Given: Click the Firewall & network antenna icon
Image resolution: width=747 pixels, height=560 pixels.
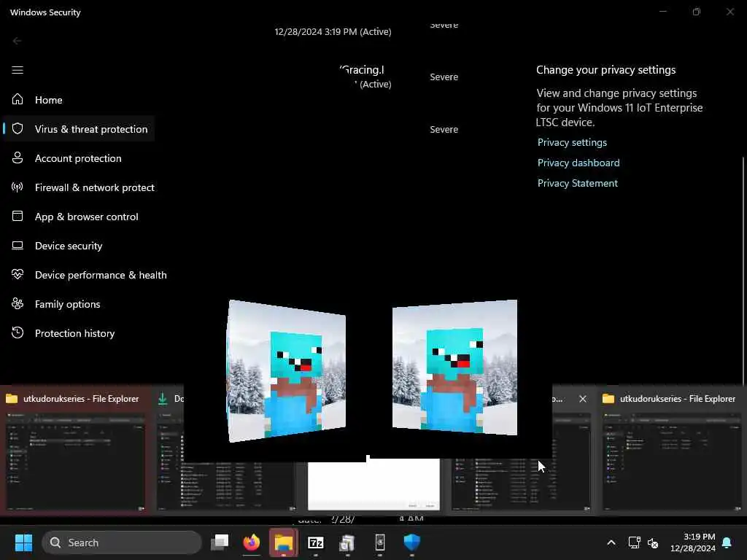Looking at the screenshot, I should click(x=18, y=187).
